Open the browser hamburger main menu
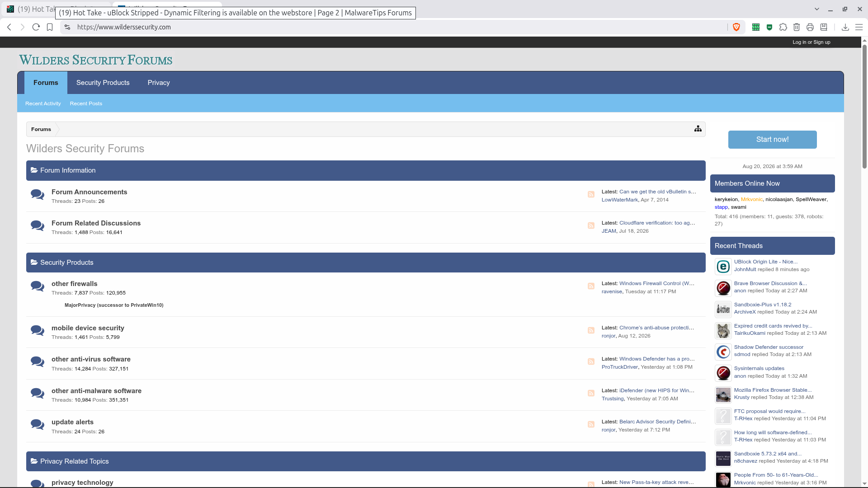Screen dimensions: 868x488 tap(859, 27)
